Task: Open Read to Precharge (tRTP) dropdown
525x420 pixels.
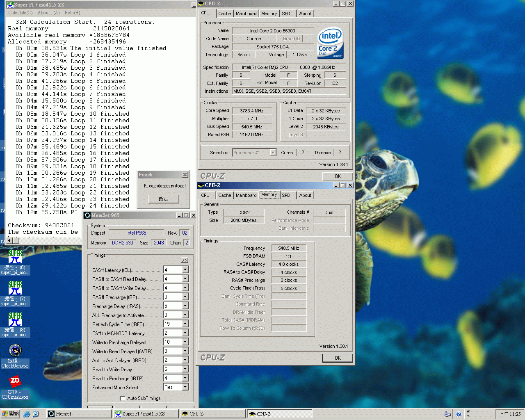Action: click(x=185, y=378)
